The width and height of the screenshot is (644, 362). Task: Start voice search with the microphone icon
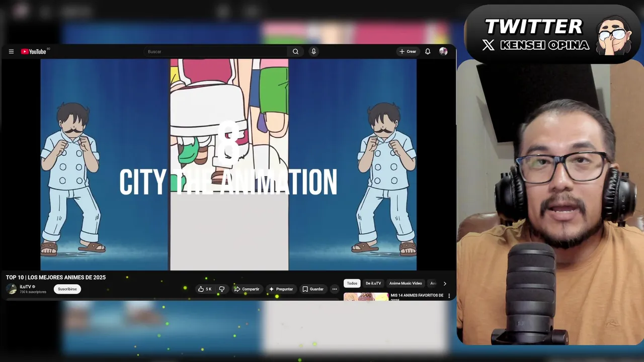313,51
